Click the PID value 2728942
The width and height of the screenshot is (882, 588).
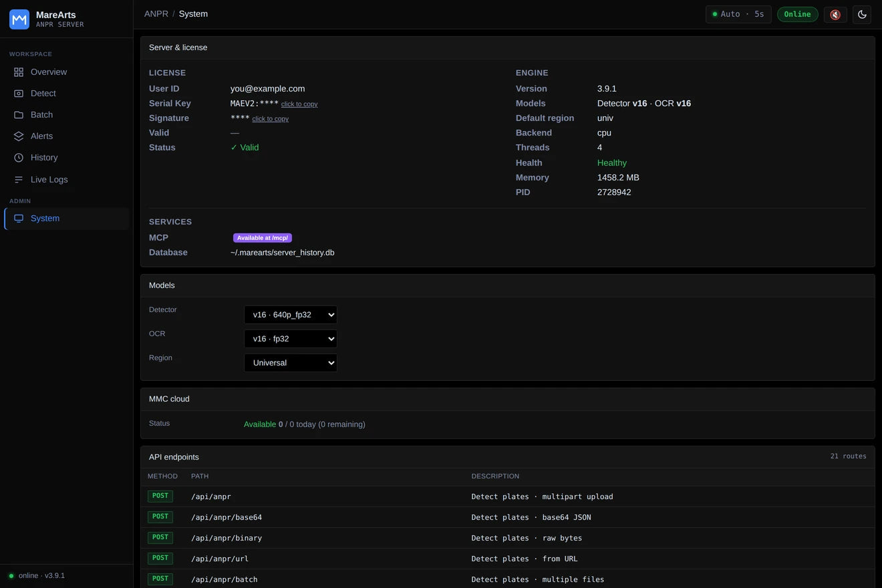point(614,192)
